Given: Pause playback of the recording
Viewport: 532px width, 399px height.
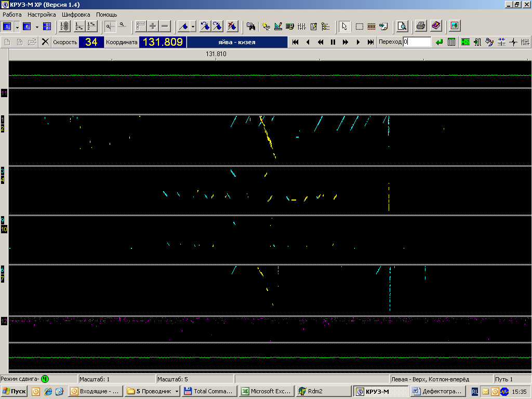Looking at the screenshot, I should click(x=333, y=42).
